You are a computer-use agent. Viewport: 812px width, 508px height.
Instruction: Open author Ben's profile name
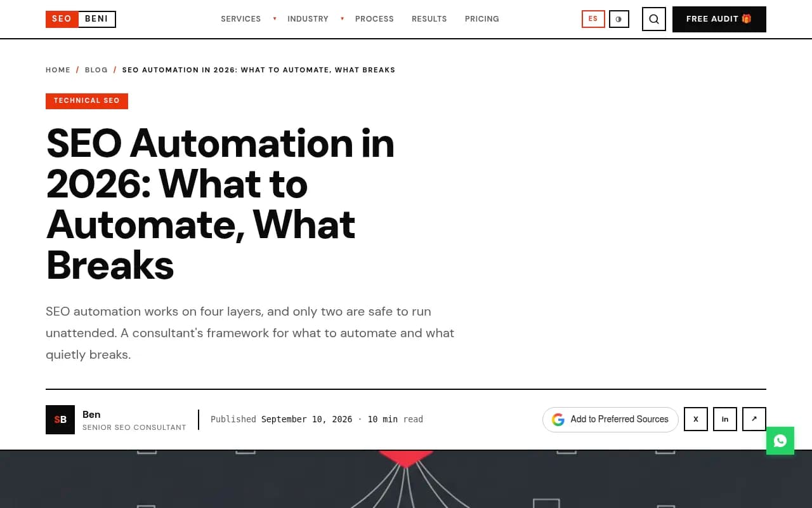[91, 415]
